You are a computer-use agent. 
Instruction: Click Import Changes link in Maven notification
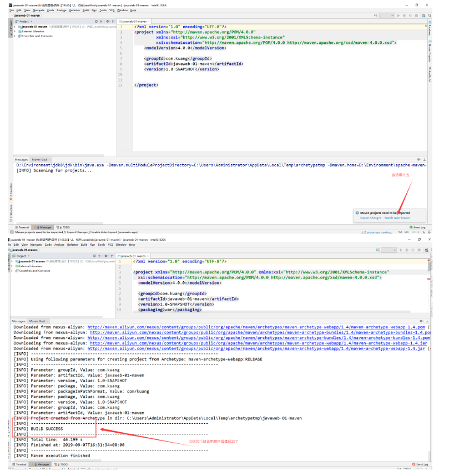(x=371, y=218)
